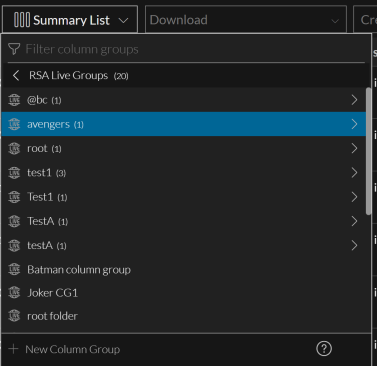
Task: Open the Test1 (1) group
Action: pyautogui.click(x=184, y=197)
